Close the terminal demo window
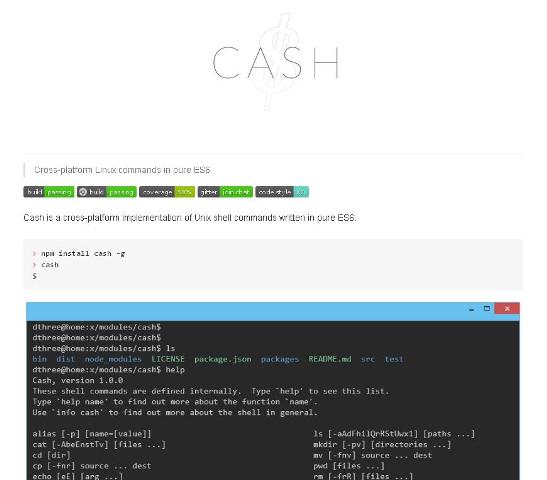Screen dimensions: 547x480 click(x=507, y=308)
